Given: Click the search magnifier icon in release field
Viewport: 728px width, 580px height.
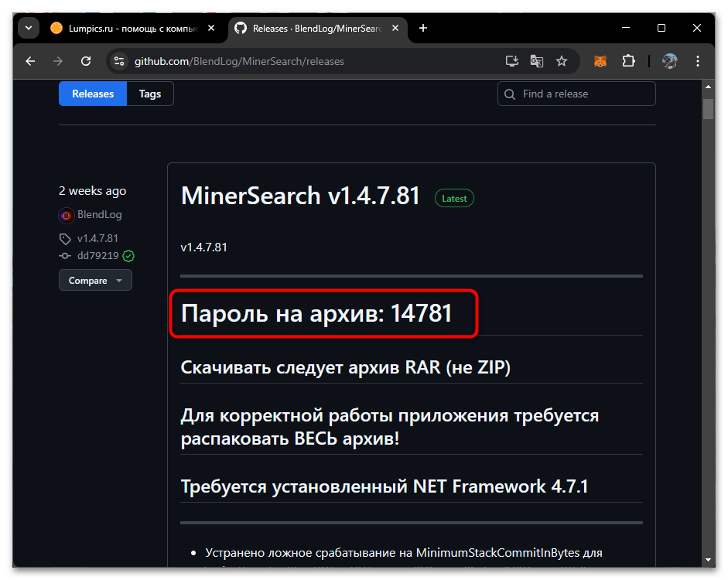Looking at the screenshot, I should click(509, 94).
